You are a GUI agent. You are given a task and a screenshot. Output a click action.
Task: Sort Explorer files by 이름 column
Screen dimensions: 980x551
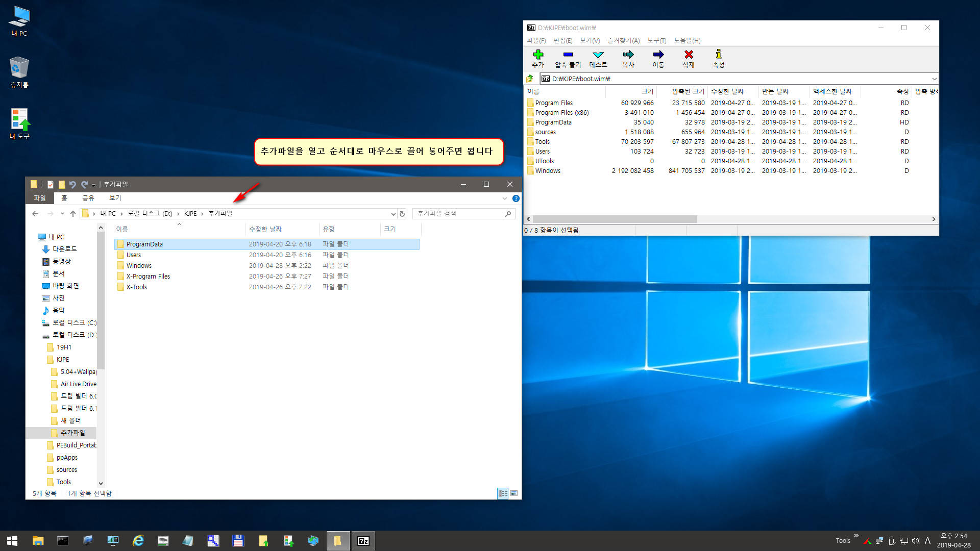coord(180,229)
